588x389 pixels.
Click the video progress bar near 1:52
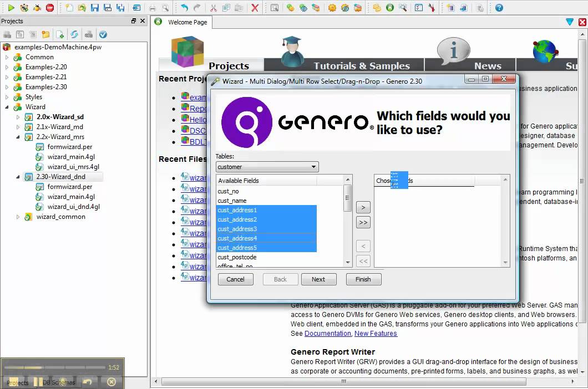point(55,367)
